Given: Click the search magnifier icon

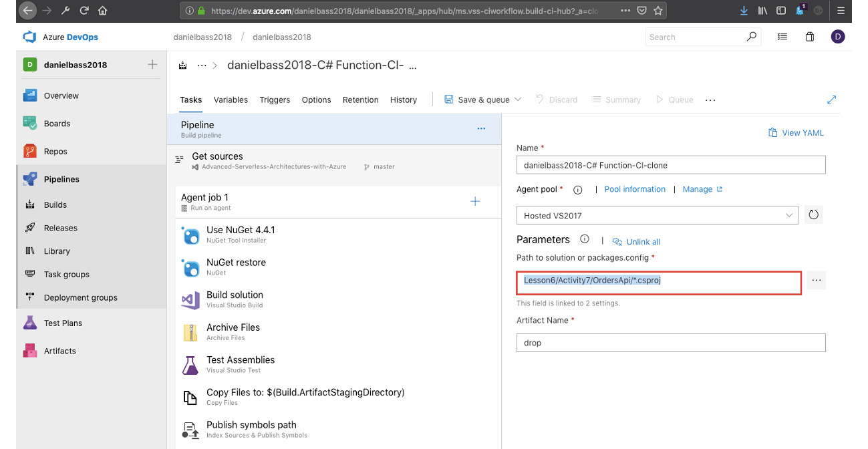Looking at the screenshot, I should tap(752, 37).
